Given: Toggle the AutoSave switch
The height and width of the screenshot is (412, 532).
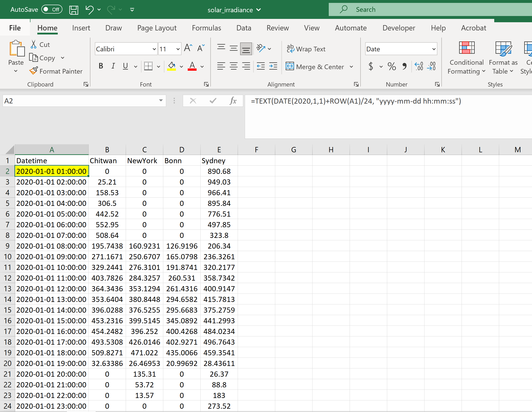Looking at the screenshot, I should 52,10.
